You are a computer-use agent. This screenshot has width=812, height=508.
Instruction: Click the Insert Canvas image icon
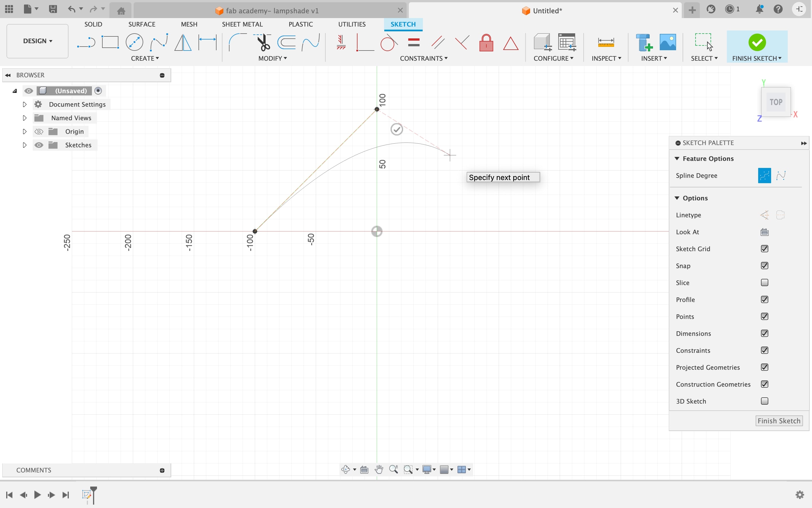pyautogui.click(x=668, y=42)
